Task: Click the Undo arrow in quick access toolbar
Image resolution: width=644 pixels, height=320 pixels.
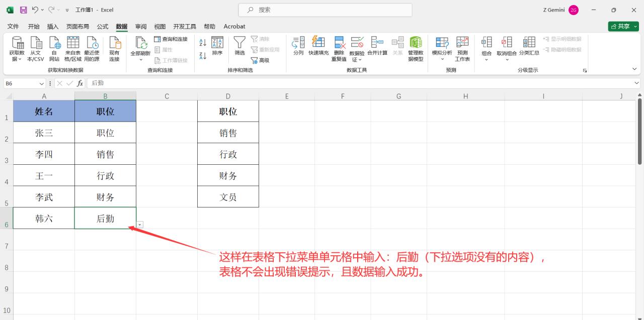Action: [x=35, y=10]
